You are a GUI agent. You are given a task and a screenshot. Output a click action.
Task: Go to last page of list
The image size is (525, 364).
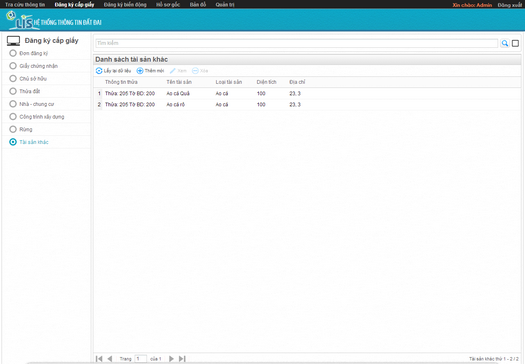pyautogui.click(x=182, y=359)
